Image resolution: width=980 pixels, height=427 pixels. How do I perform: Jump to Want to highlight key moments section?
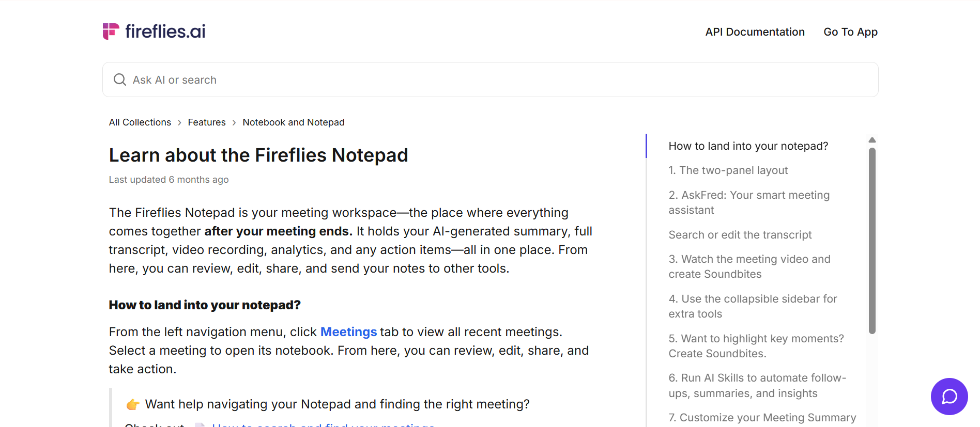pyautogui.click(x=756, y=346)
